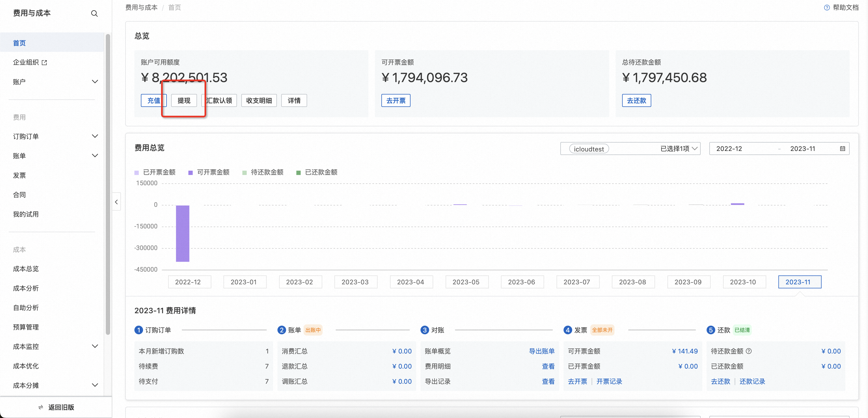868x418 pixels.
Task: Click 出账中 status tag
Action: point(313,330)
